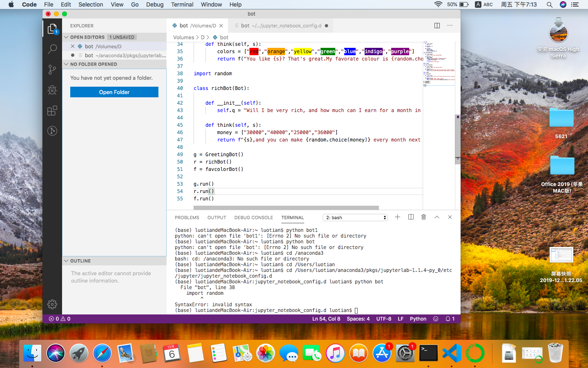Change the LF end of line sequence

401,319
